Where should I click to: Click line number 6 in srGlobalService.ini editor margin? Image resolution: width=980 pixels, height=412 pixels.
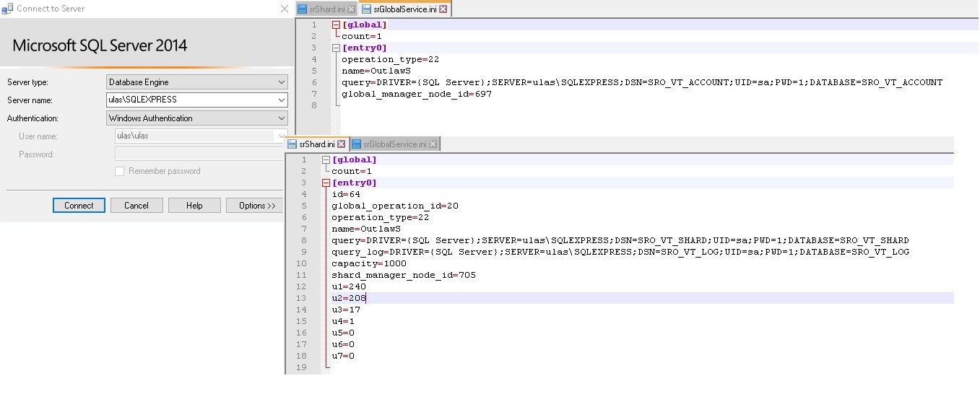coord(313,82)
